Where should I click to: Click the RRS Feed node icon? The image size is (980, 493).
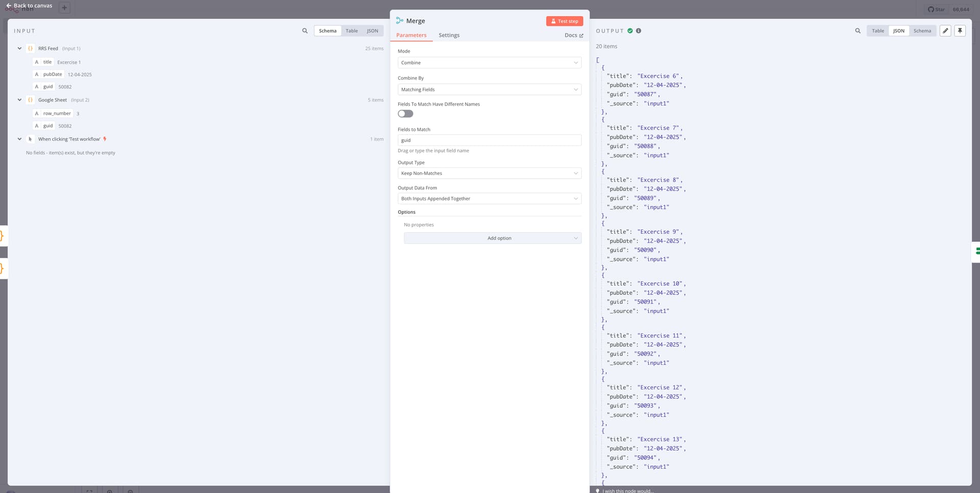tap(30, 48)
